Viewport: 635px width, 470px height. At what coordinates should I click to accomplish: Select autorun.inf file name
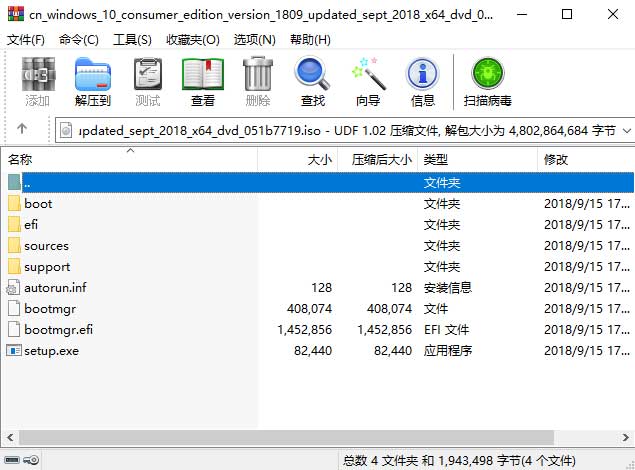point(55,287)
